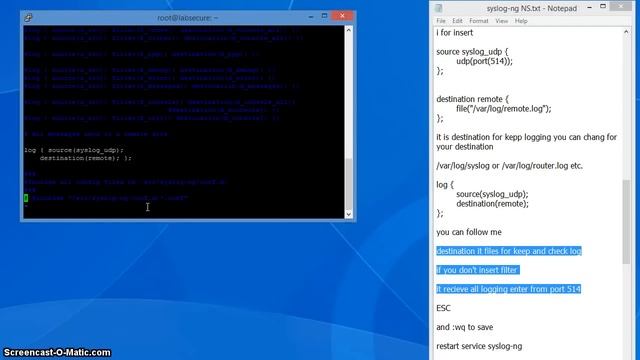Image resolution: width=640 pixels, height=360 pixels.
Task: Click the terminal scrollbar down arrow
Action: pos(349,214)
